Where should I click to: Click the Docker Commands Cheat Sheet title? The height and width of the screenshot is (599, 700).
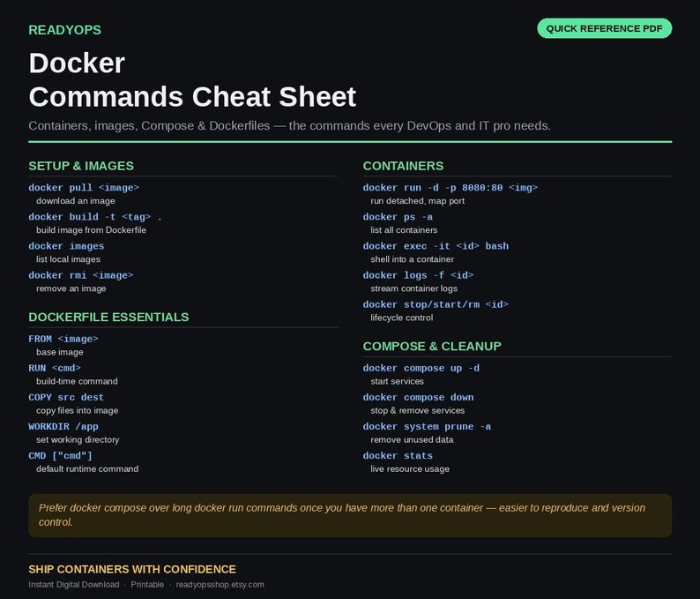[x=192, y=80]
